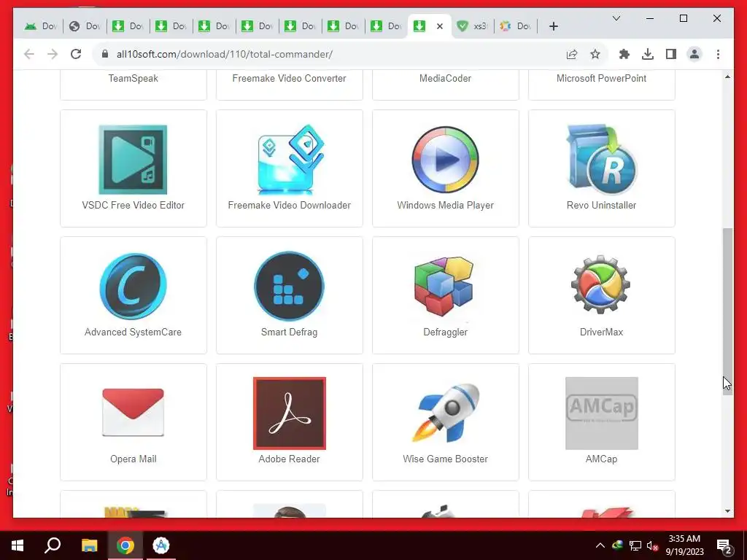Image resolution: width=747 pixels, height=560 pixels.
Task: Open the Chrome profile avatar
Action: [x=694, y=54]
